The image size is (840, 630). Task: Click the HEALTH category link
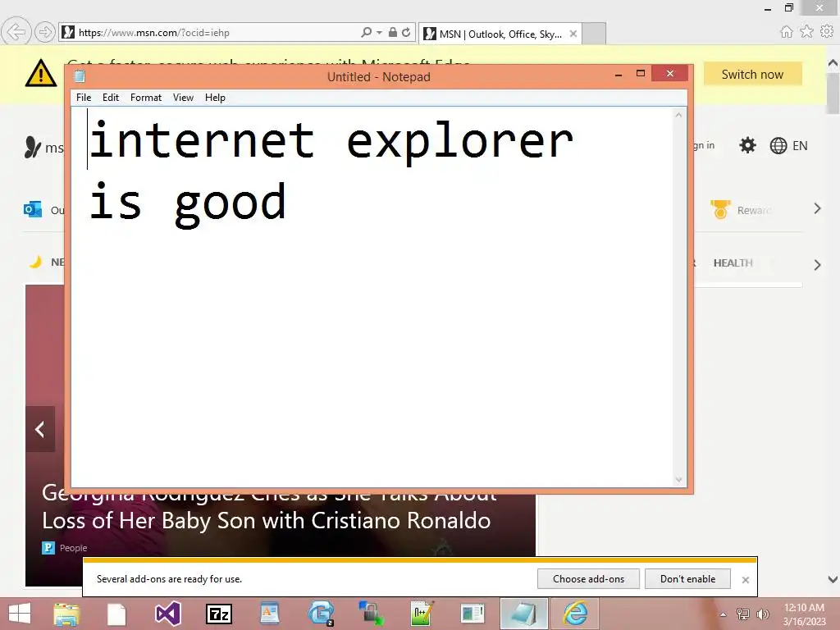pos(733,263)
